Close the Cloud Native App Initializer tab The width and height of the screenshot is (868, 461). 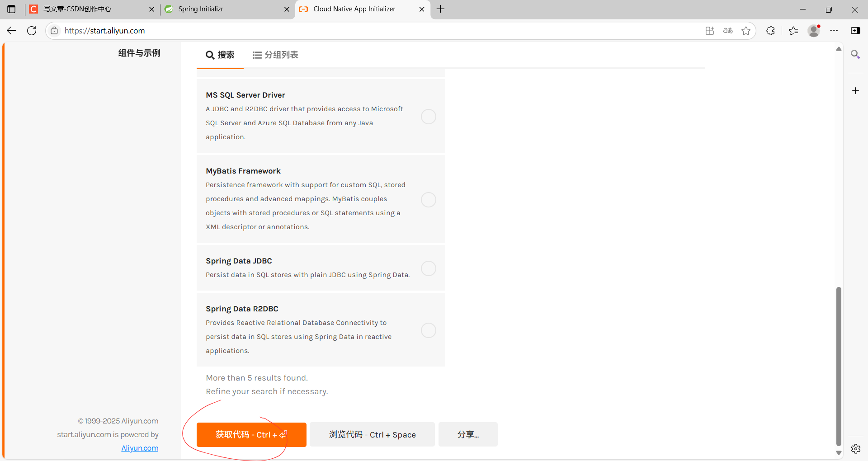pyautogui.click(x=422, y=9)
